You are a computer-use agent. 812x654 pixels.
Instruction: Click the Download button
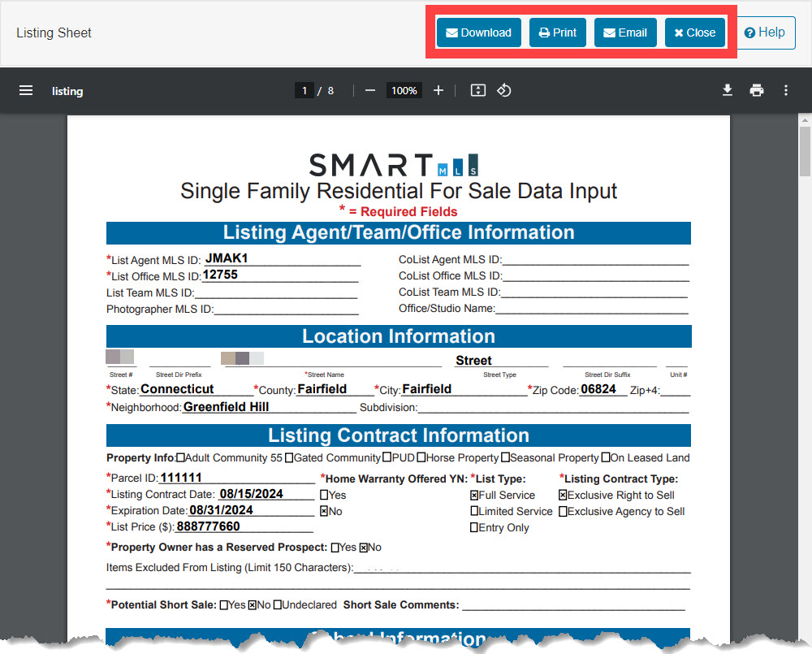coord(478,32)
